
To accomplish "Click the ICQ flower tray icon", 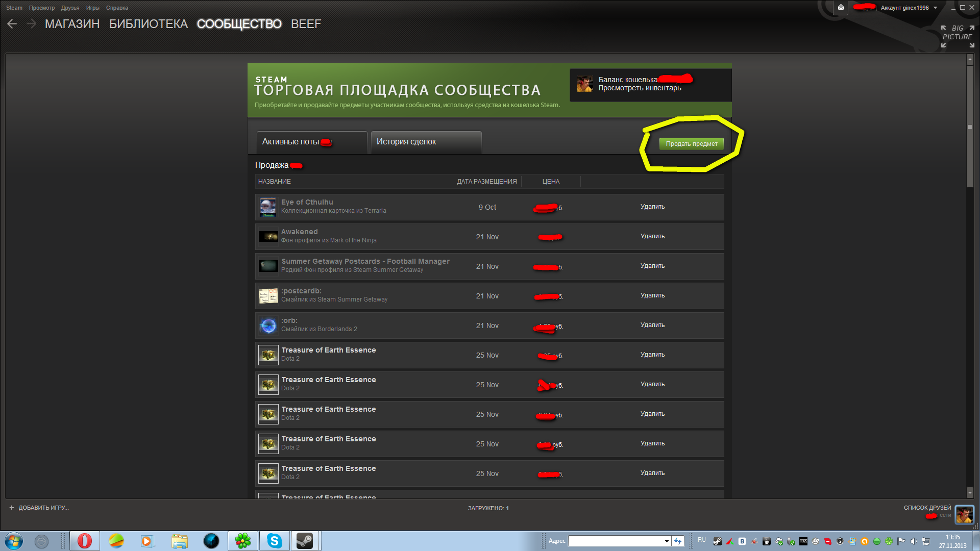I will click(x=889, y=541).
